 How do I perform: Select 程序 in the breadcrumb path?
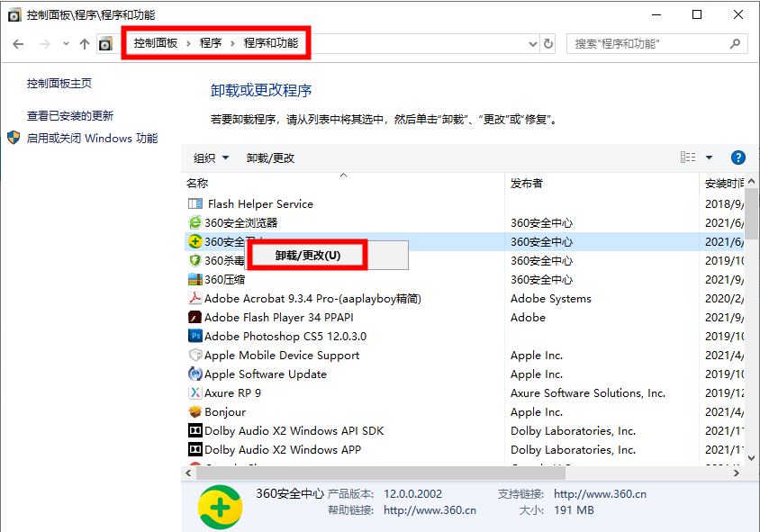coord(211,43)
